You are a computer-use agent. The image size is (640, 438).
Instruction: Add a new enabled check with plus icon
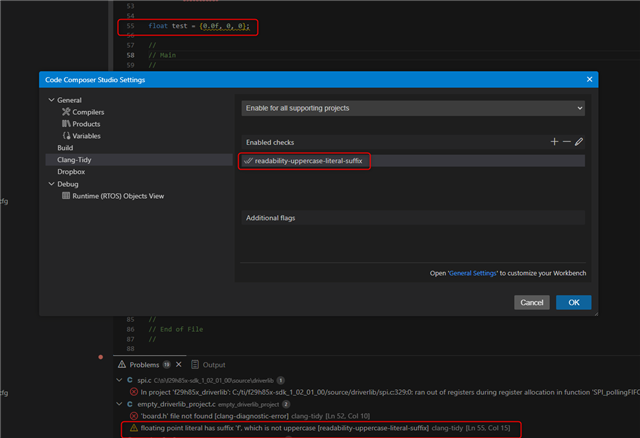pyautogui.click(x=554, y=142)
